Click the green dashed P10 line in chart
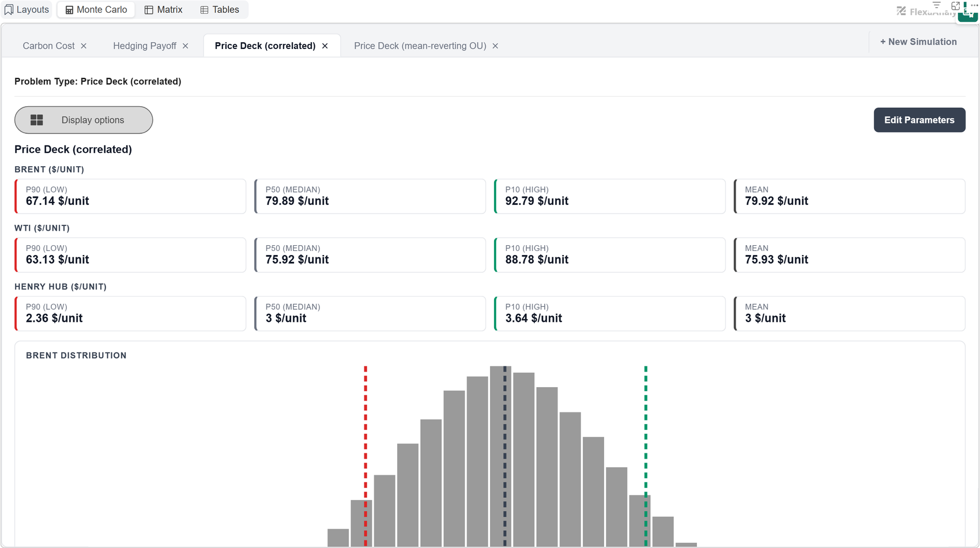Screen dimensions: 980x548 (646, 456)
